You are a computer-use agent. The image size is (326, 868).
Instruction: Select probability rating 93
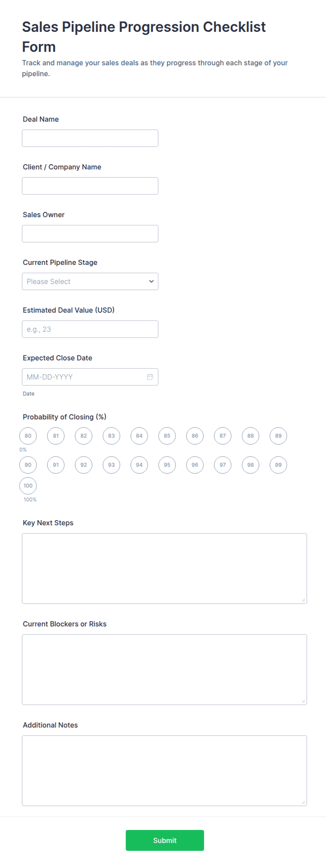click(x=111, y=465)
